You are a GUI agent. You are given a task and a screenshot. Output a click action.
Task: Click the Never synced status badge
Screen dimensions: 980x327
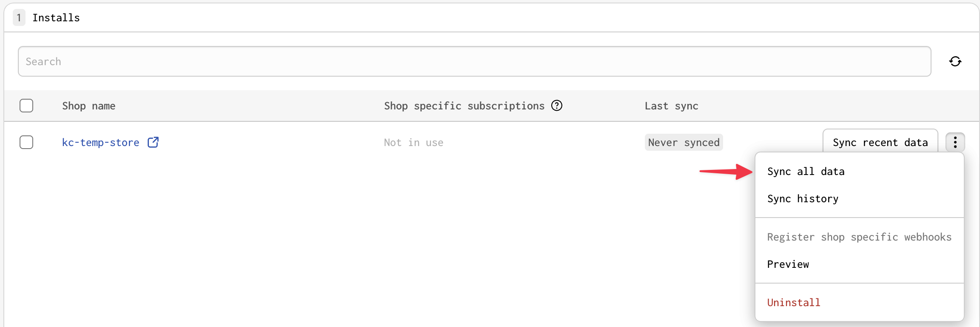pyautogui.click(x=683, y=142)
